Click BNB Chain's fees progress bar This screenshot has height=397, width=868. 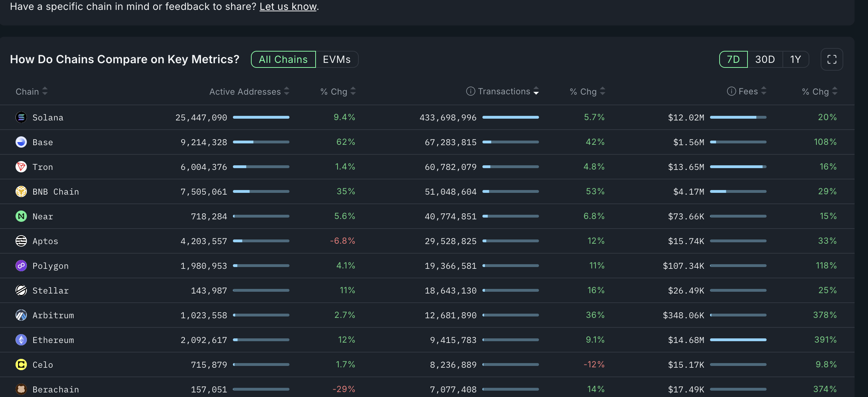click(738, 191)
